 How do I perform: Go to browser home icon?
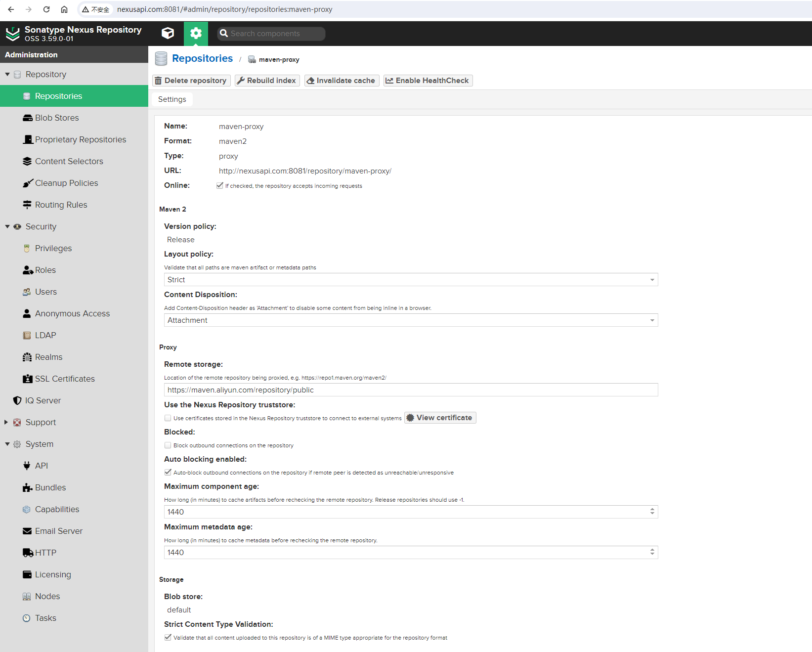(x=64, y=9)
